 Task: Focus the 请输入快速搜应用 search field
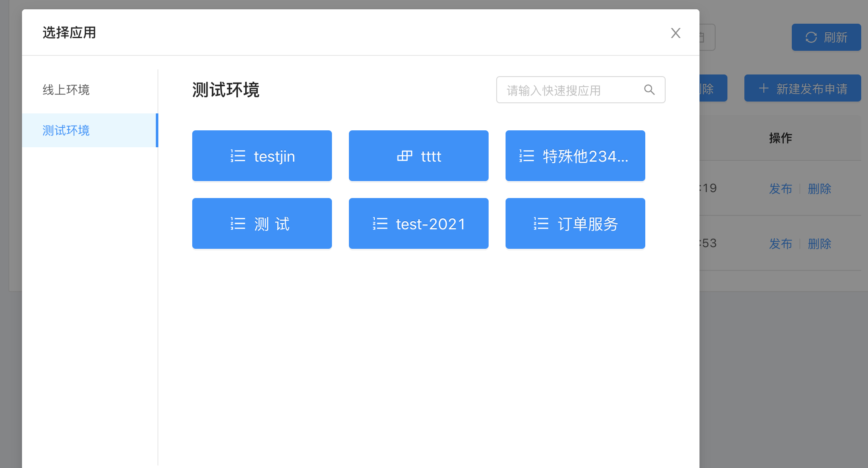pos(581,90)
